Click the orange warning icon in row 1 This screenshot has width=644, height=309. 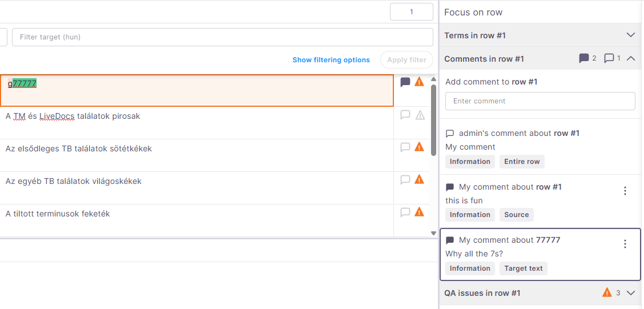[419, 82]
